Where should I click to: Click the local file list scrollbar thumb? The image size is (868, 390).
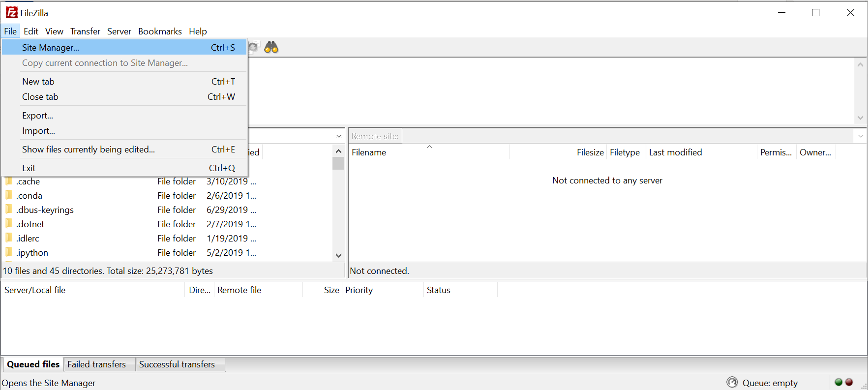[x=338, y=163]
